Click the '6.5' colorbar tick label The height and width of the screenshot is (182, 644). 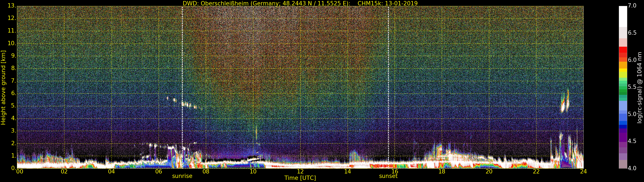(x=632, y=33)
